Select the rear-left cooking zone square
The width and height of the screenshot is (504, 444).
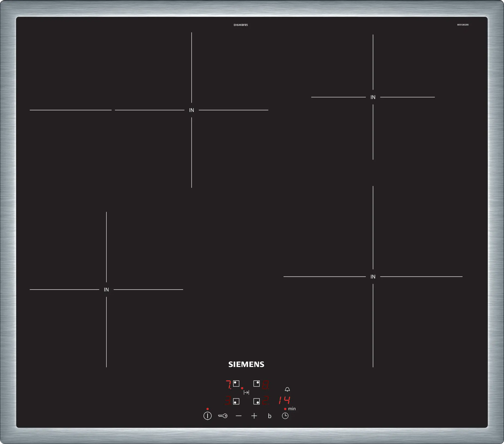point(236,384)
